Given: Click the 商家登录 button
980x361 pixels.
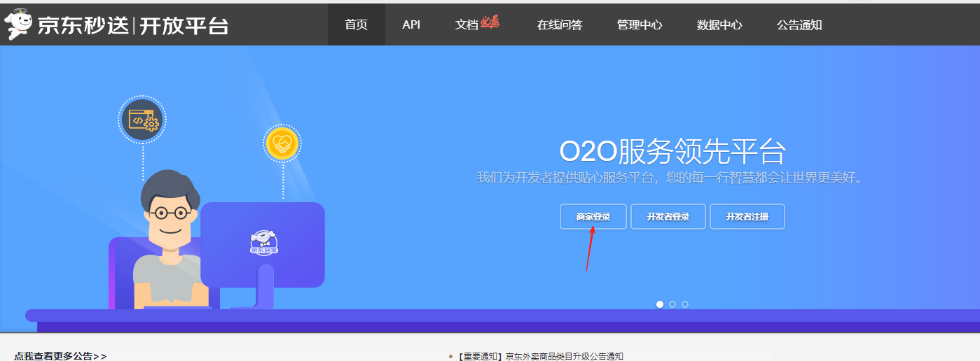Looking at the screenshot, I should (x=593, y=217).
